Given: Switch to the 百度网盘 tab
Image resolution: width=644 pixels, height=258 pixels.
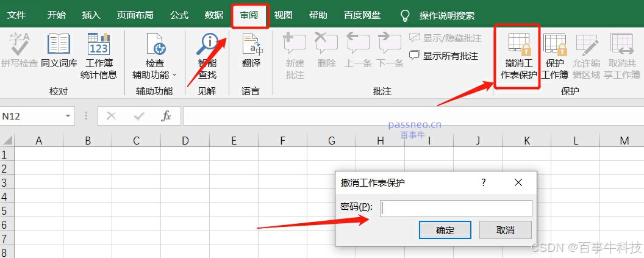Looking at the screenshot, I should pyautogui.click(x=362, y=15).
